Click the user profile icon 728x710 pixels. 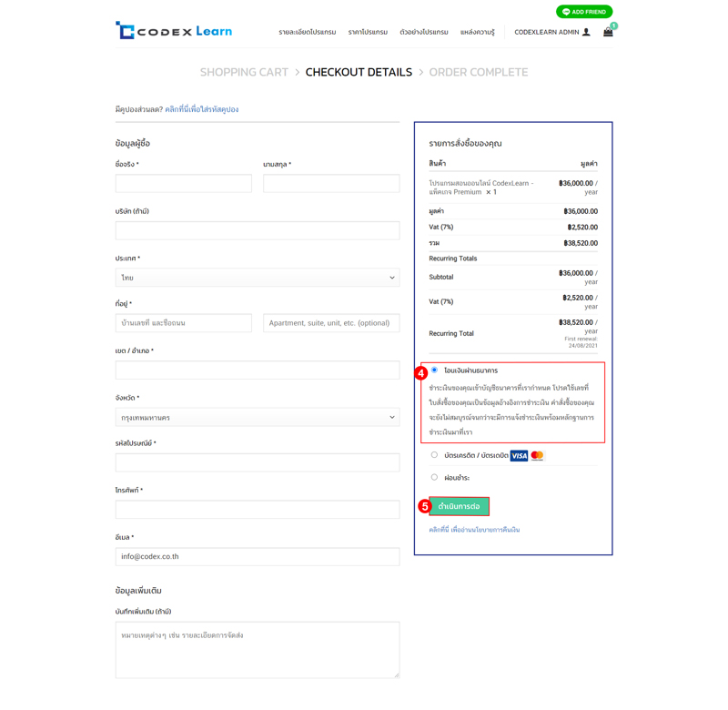point(586,32)
